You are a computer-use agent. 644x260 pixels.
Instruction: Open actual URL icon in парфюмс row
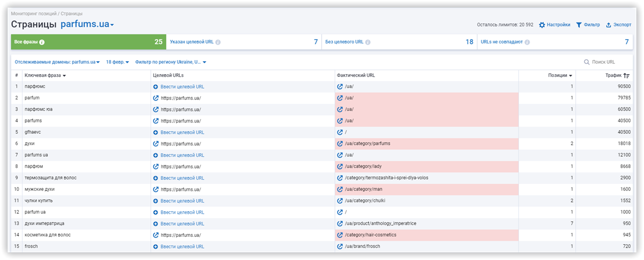click(x=340, y=86)
